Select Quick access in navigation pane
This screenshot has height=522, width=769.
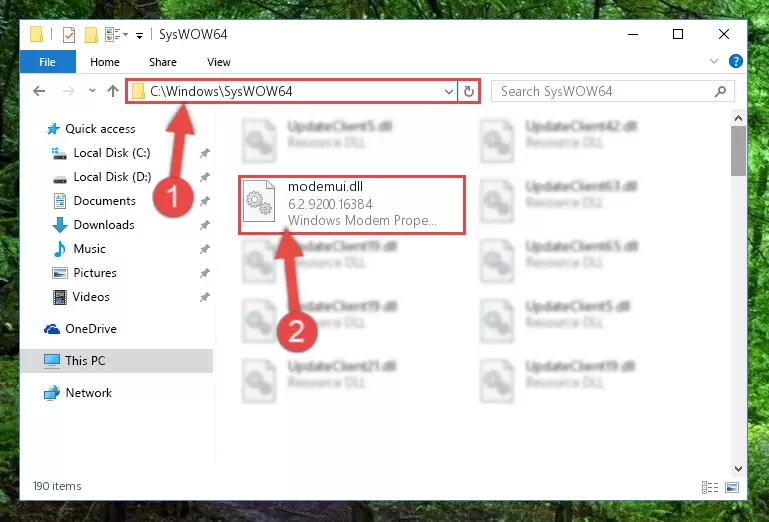[x=100, y=129]
